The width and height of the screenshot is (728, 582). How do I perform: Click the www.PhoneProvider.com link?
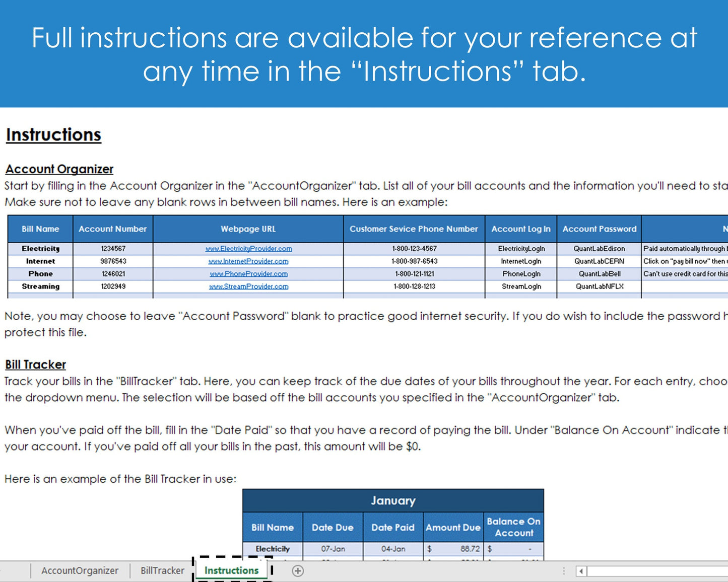coord(248,274)
